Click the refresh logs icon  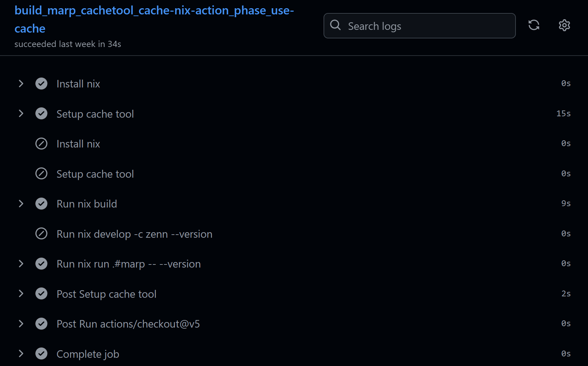pos(534,25)
